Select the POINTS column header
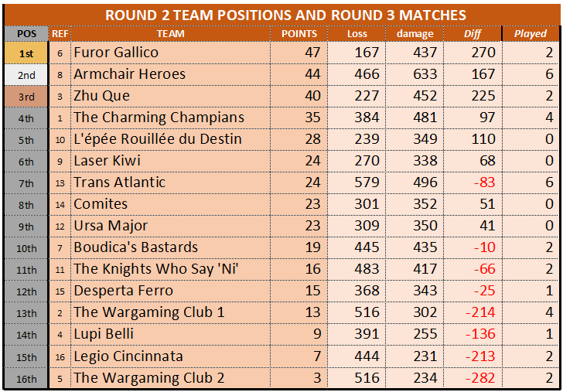Screen dimensions: 563x392 [299, 34]
